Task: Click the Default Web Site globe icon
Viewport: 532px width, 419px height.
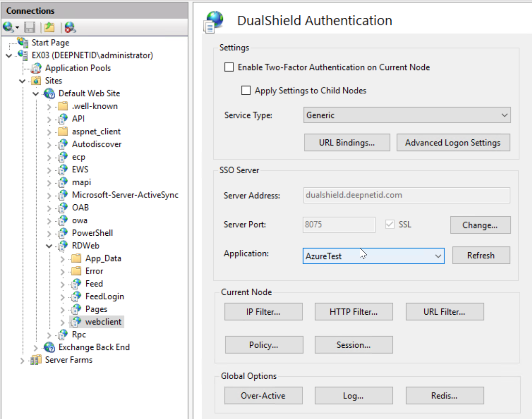Action: 49,93
